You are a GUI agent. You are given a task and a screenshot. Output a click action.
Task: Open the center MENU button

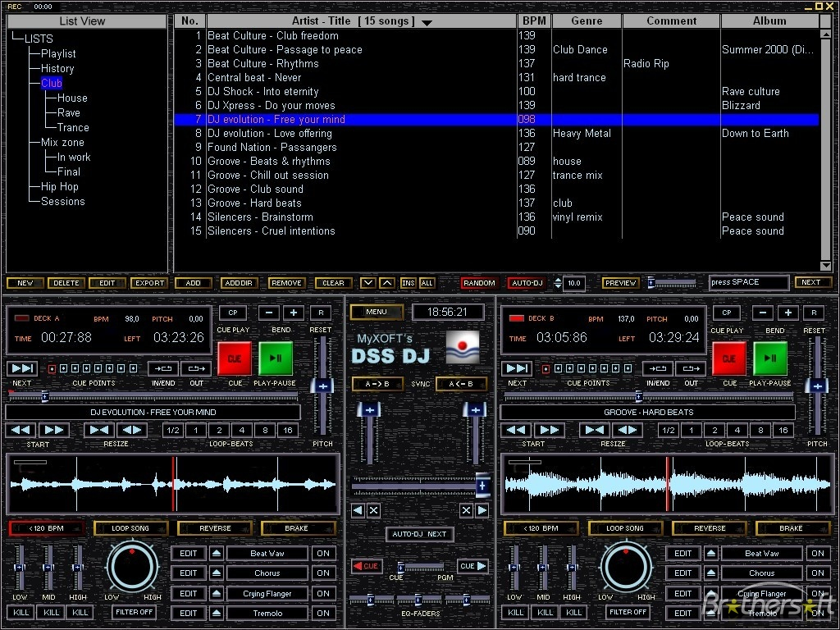point(377,312)
